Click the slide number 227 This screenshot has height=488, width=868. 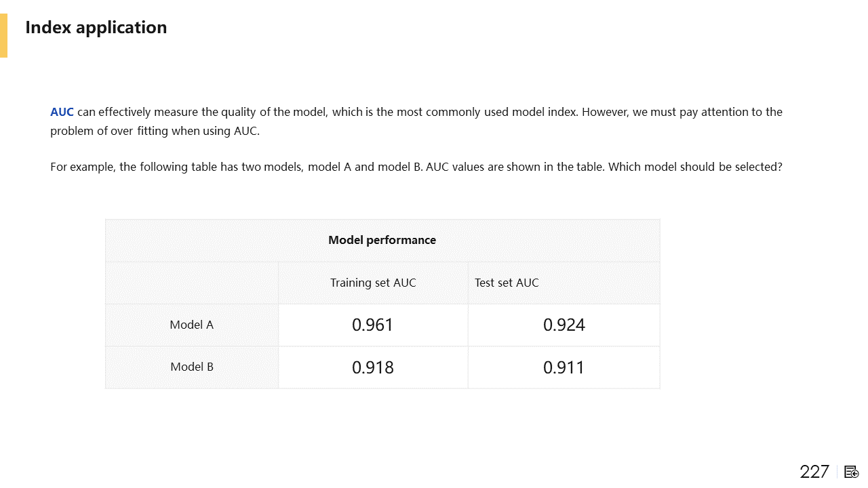[x=814, y=472]
